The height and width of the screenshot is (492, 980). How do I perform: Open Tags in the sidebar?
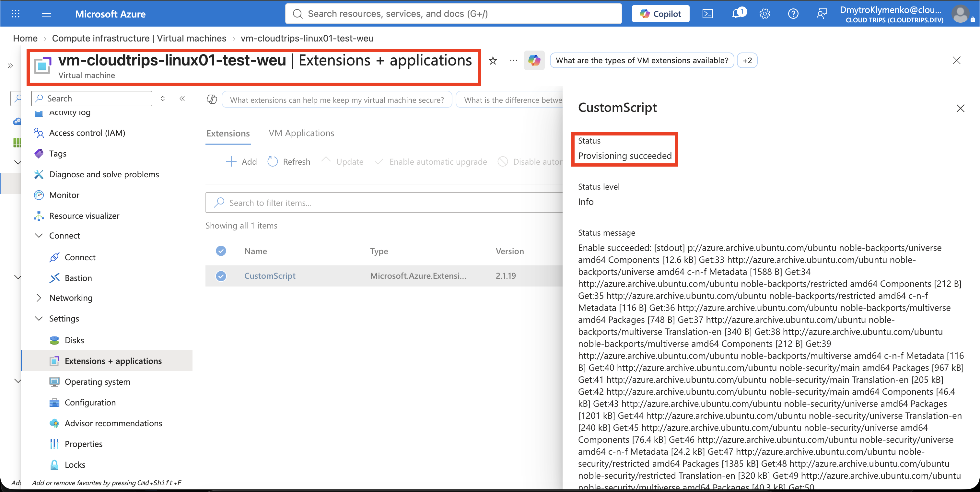point(57,154)
